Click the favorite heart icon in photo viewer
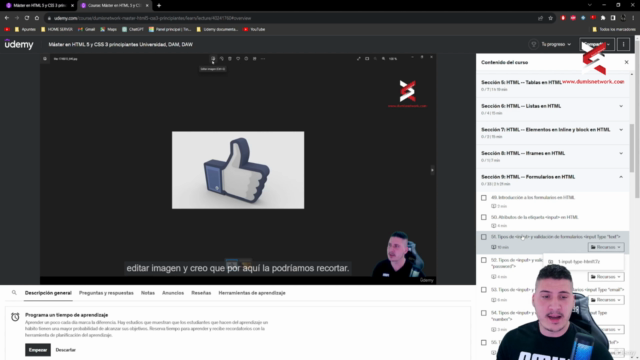The width and height of the screenshot is (640, 360). pyautogui.click(x=238, y=59)
